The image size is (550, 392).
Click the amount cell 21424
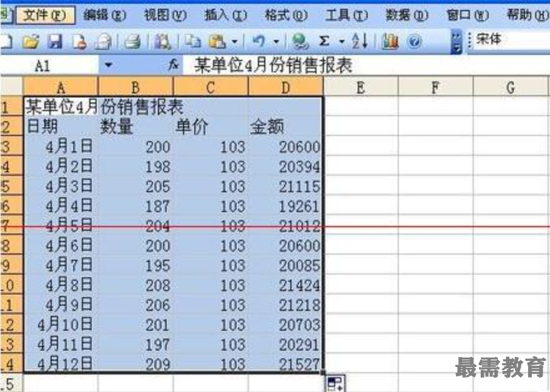[286, 285]
